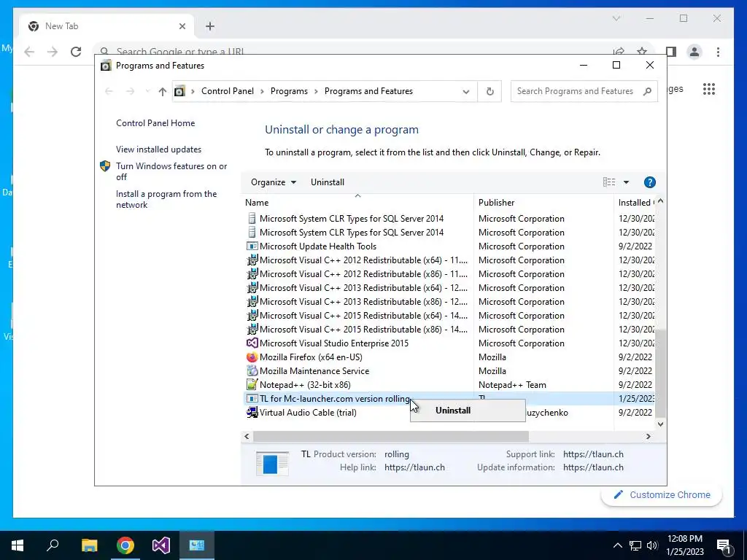Open the Windows Start menu
Image resolution: width=747 pixels, height=560 pixels.
(18, 545)
